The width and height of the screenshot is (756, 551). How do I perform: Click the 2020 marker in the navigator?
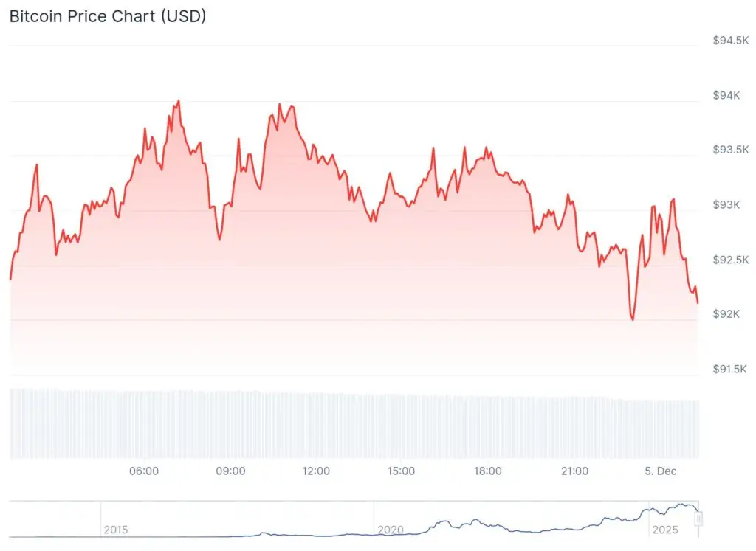[390, 530]
